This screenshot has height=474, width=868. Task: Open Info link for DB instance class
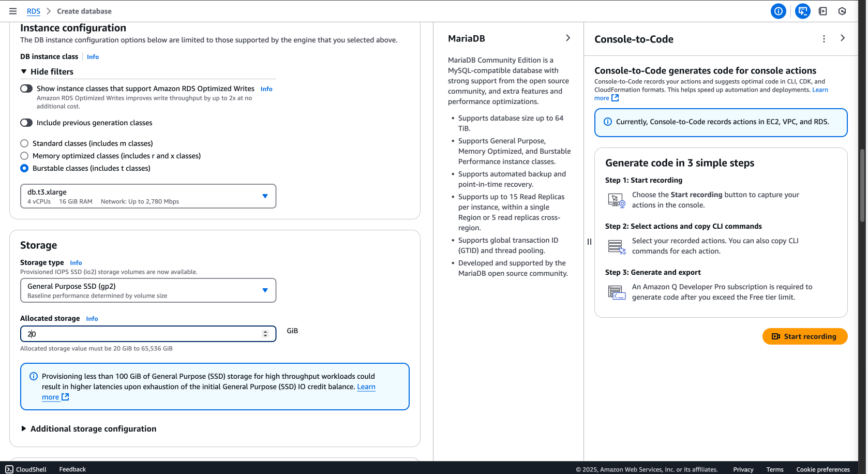coord(93,57)
